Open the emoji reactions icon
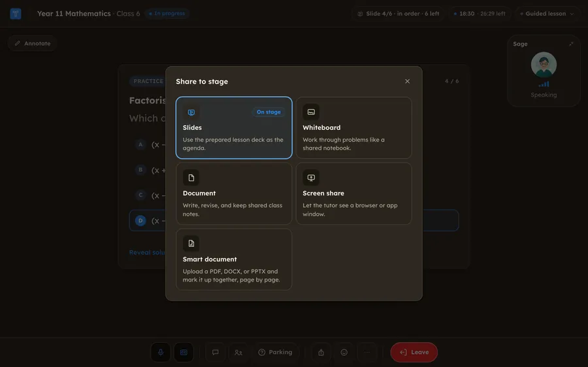Screen dimensions: 588x367 coord(344,353)
